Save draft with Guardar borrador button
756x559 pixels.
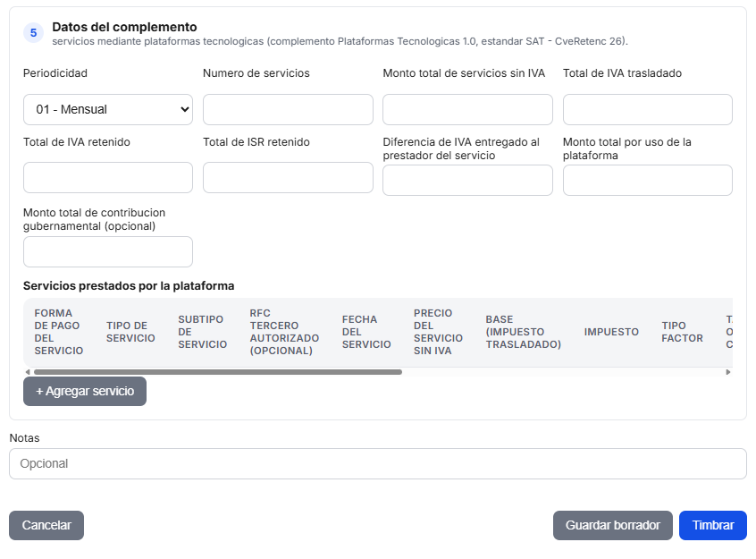[612, 525]
